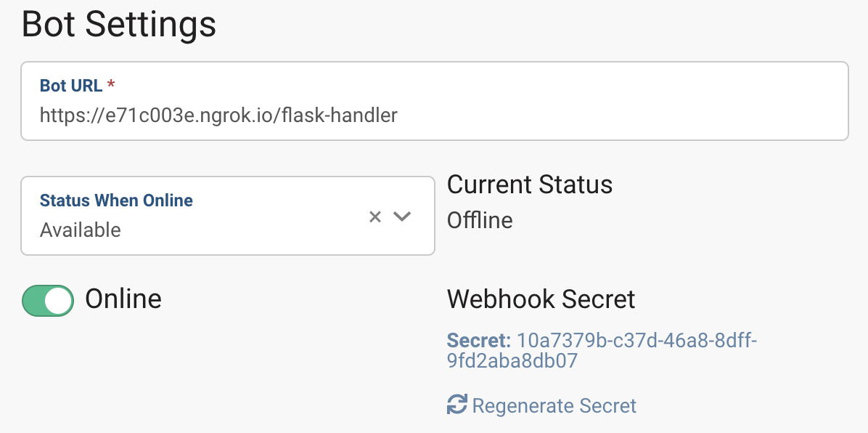
Task: Click the Offline status text
Action: click(x=480, y=220)
